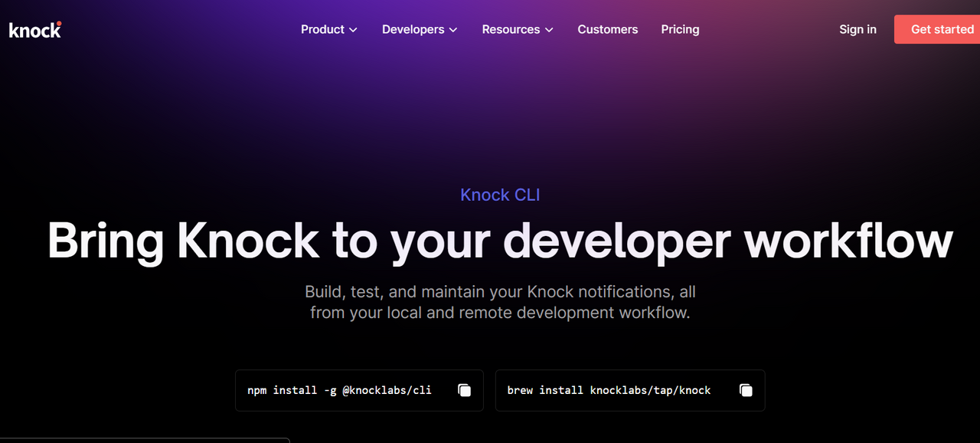Click the npm install -g @knocklabs/cli text

(339, 390)
